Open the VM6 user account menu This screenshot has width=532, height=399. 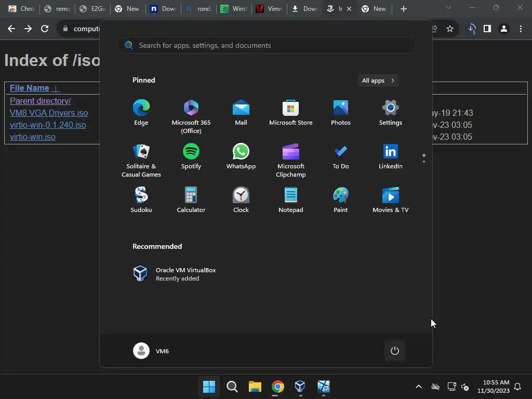[x=151, y=351]
